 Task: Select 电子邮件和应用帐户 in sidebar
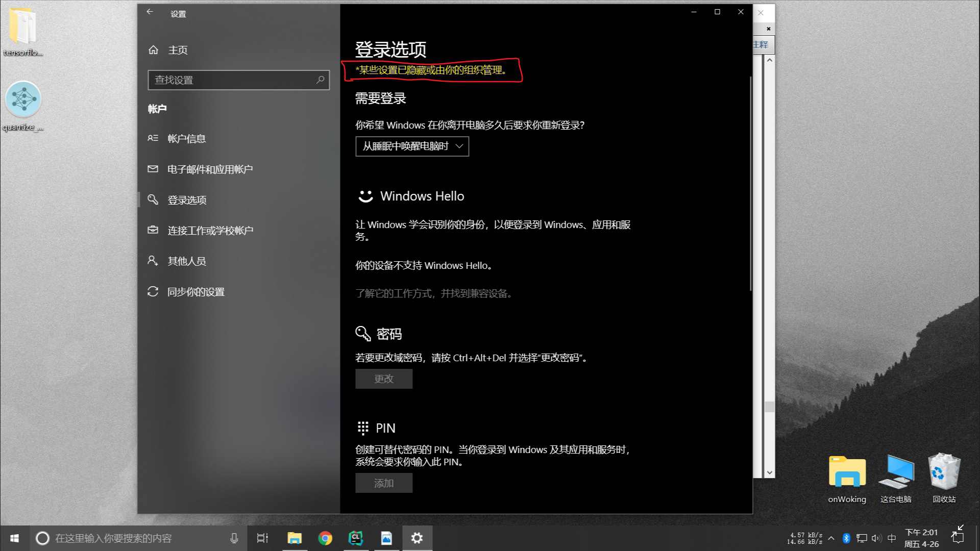pos(210,169)
